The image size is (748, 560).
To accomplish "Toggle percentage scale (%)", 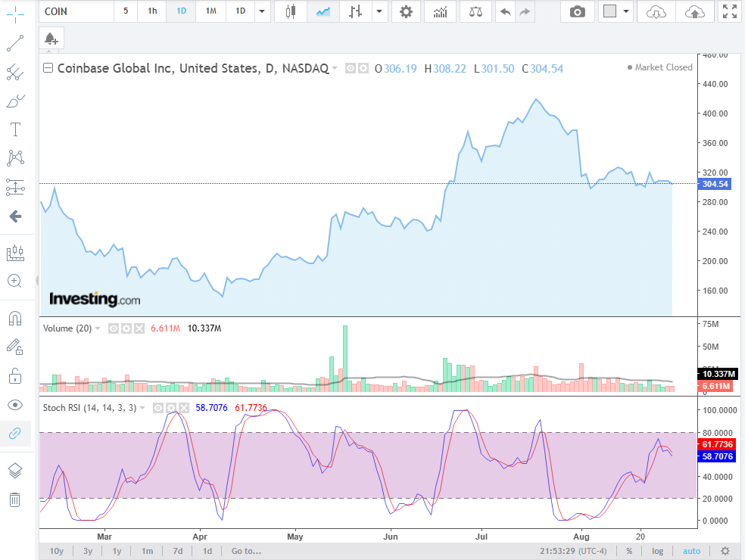I will (629, 551).
